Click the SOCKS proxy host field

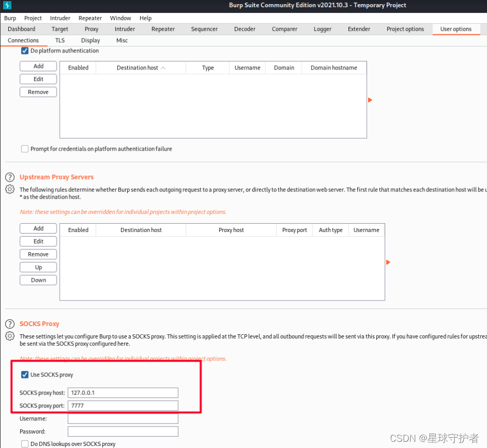click(x=123, y=393)
